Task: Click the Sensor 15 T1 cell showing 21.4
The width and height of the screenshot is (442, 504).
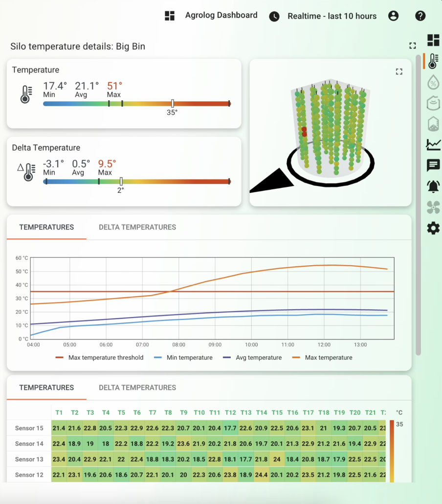Action: click(x=59, y=428)
